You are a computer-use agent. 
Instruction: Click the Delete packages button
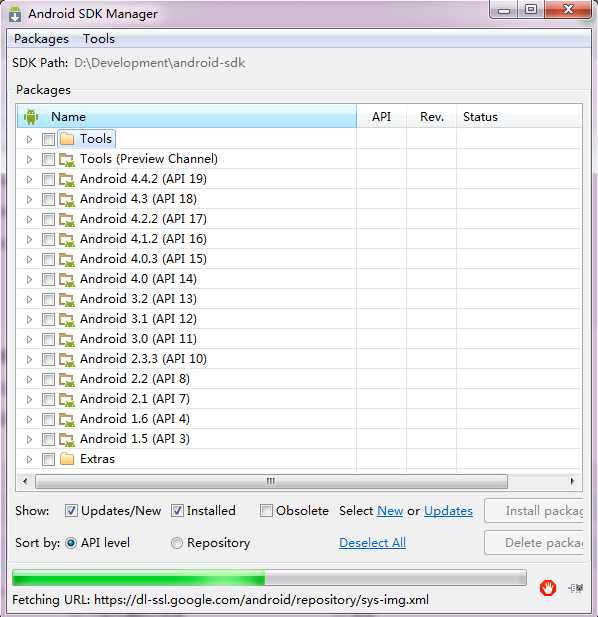click(534, 543)
